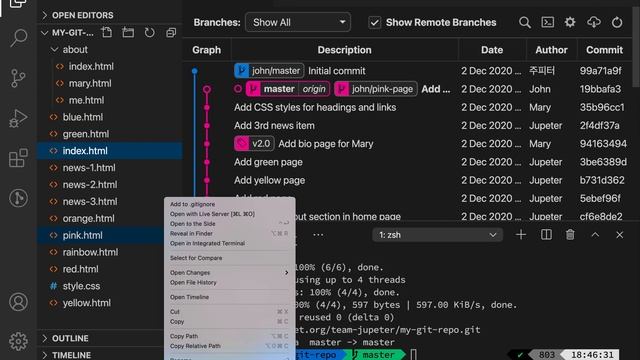Open Git Graph repository settings gear
Screen dimensions: 640x360
tap(570, 22)
